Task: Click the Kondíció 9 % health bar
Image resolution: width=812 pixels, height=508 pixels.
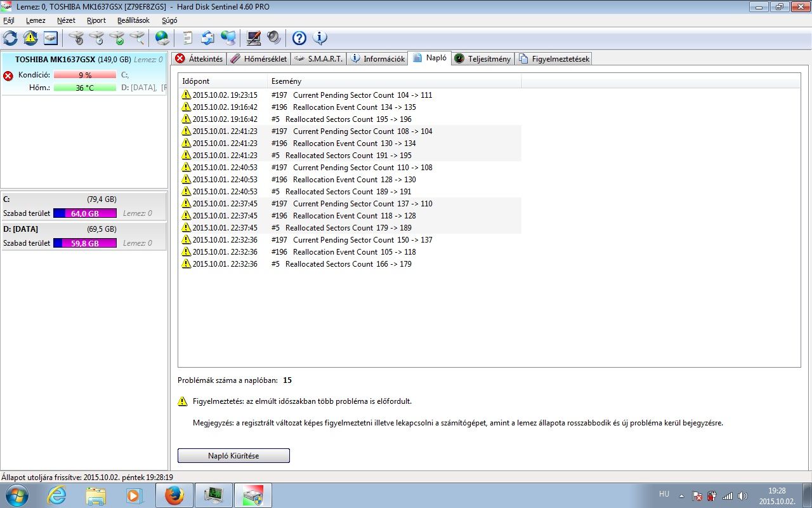Action: (85, 75)
